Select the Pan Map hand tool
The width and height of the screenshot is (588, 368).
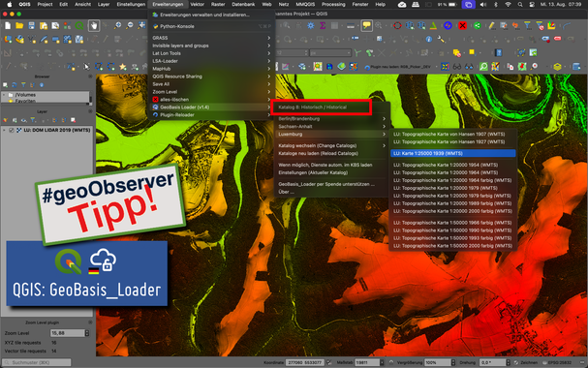click(x=93, y=25)
